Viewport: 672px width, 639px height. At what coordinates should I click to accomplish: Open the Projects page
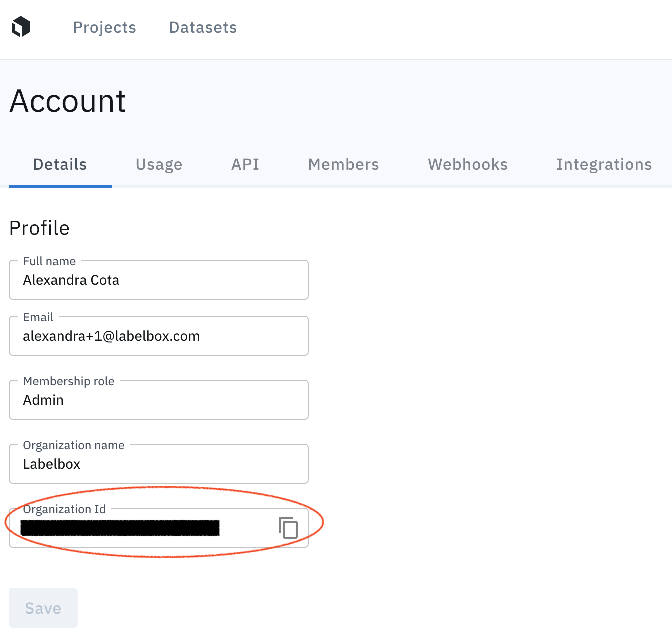105,27
